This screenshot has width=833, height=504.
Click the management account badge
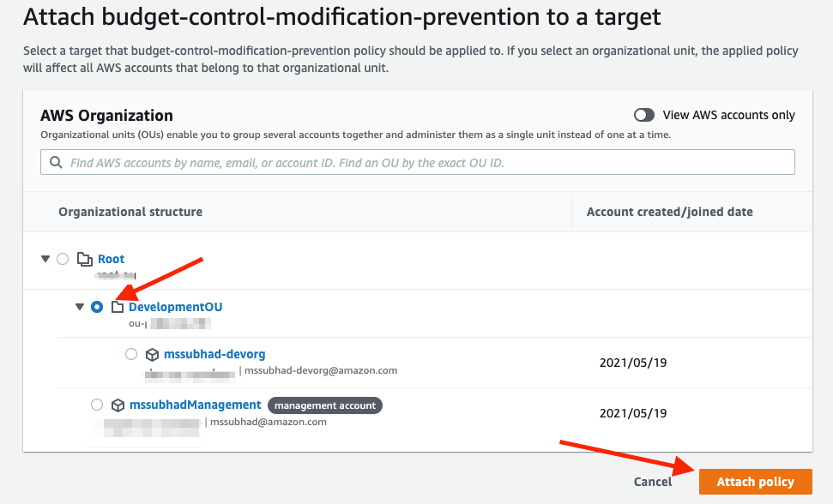click(x=324, y=405)
